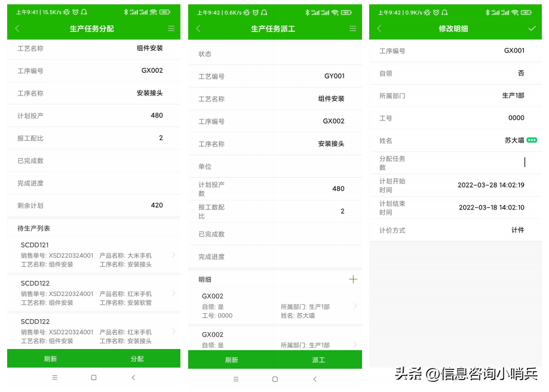Open SCDD121 大米手机 row chevron
549x392 pixels.
[174, 255]
